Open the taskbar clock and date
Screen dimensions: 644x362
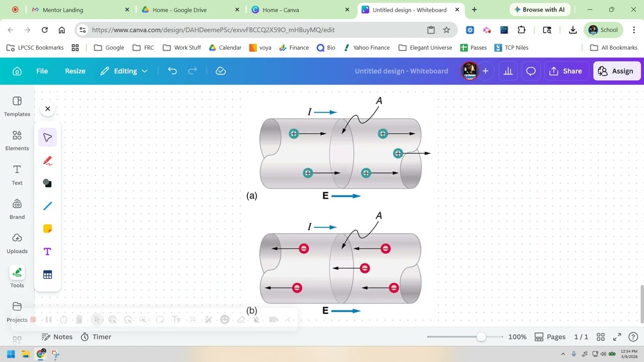pyautogui.click(x=629, y=354)
